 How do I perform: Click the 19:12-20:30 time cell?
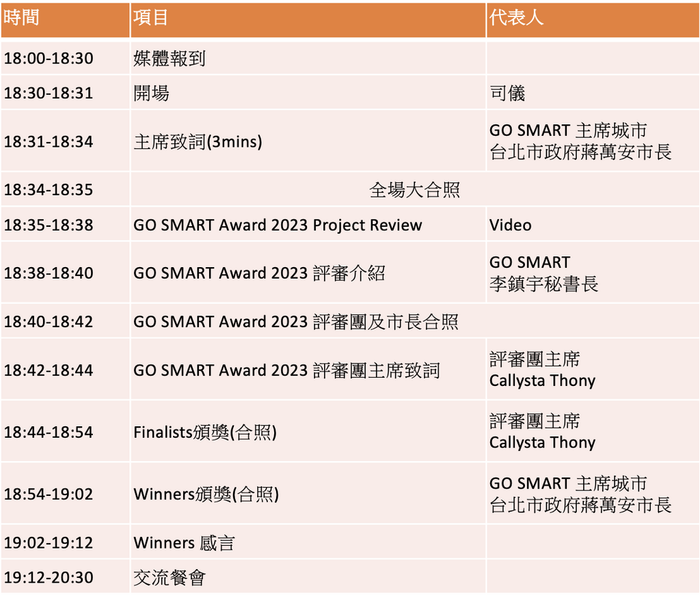(49, 578)
